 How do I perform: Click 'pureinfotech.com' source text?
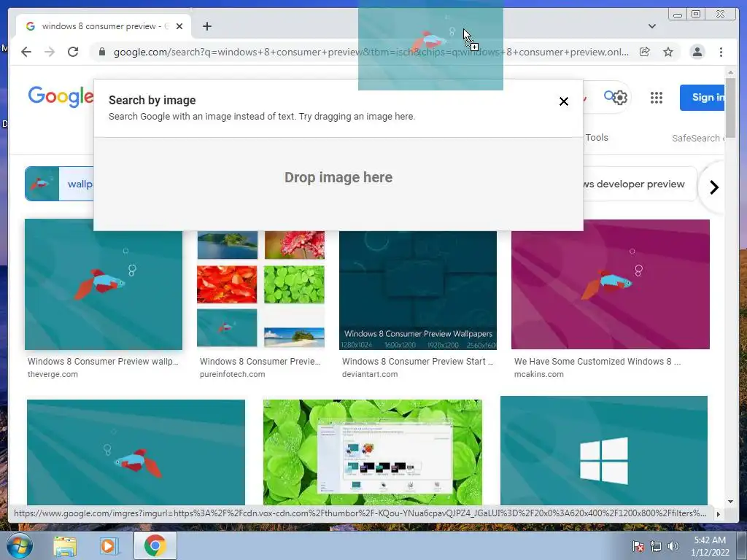coord(233,374)
